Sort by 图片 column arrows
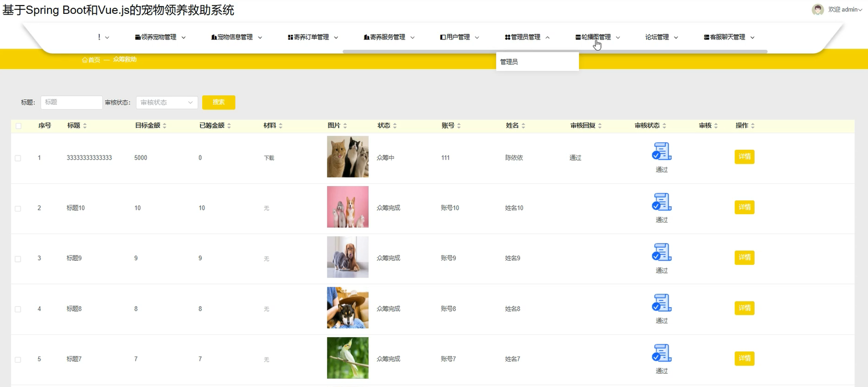This screenshot has height=387, width=868. (x=345, y=126)
